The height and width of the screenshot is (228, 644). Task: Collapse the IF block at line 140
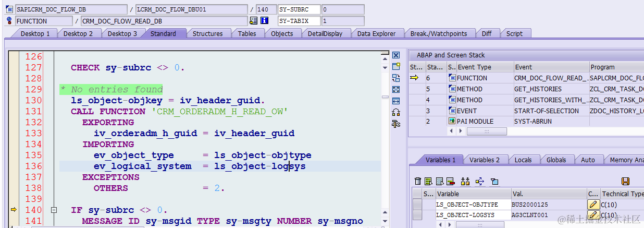point(54,210)
